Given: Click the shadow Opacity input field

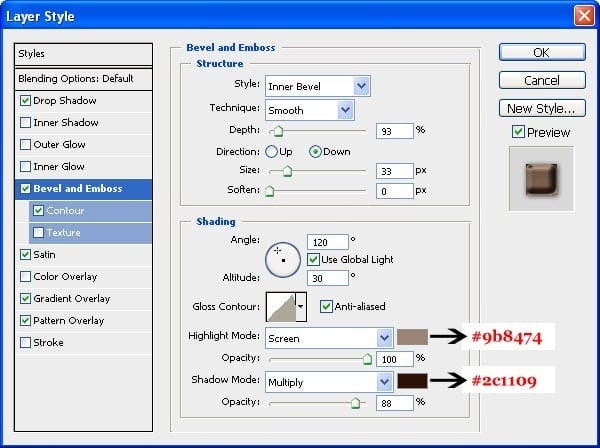Looking at the screenshot, I should (x=395, y=403).
